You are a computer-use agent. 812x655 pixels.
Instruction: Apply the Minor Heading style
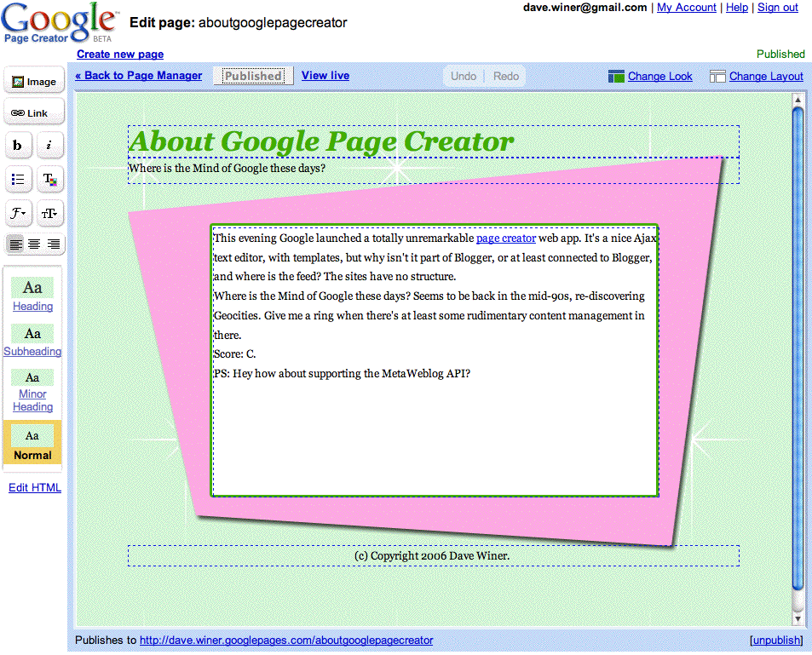(x=32, y=391)
